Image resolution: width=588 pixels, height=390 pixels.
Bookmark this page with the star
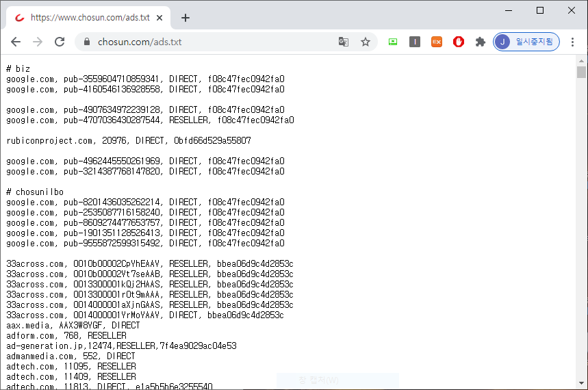[x=366, y=42]
